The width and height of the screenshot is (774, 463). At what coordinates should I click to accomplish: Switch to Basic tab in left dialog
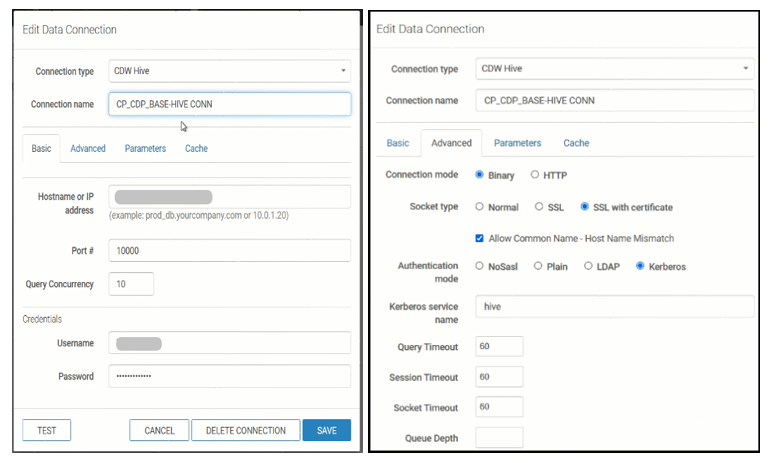click(41, 149)
